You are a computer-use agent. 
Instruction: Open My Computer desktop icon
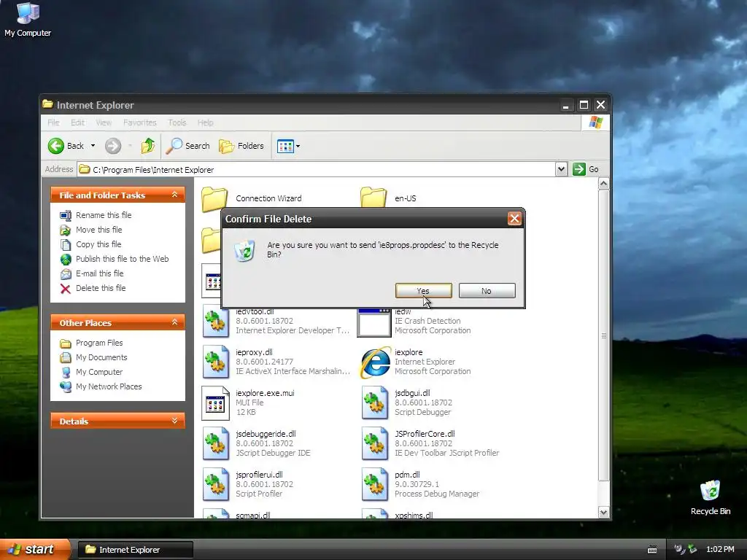coord(28,20)
